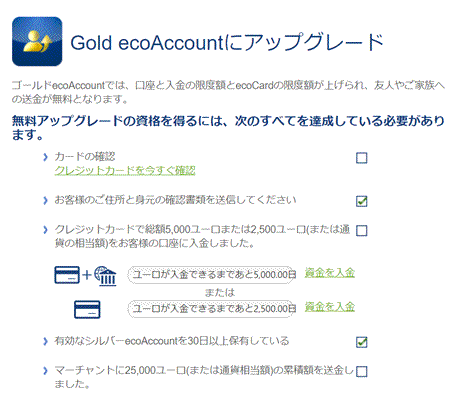Toggle the 25,000 euro merchant transfer checkbox
Screen dimensions: 450x400
click(x=362, y=371)
